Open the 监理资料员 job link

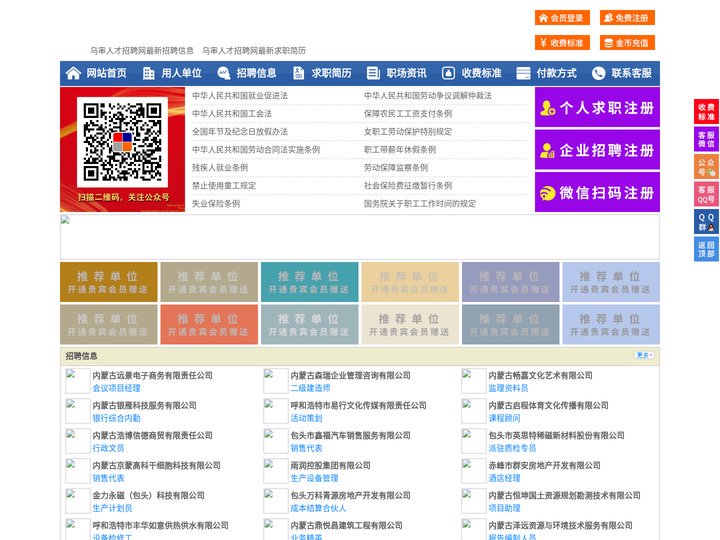coord(508,388)
